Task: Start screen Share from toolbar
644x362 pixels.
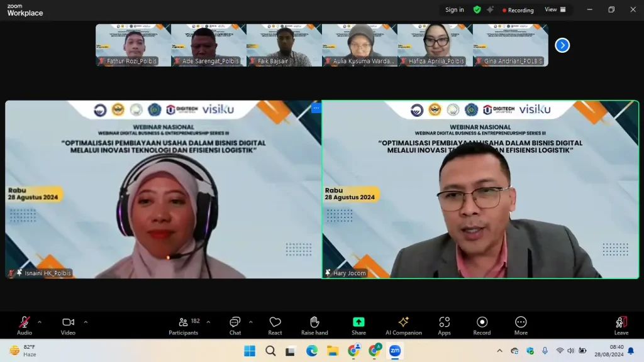Action: [358, 325]
